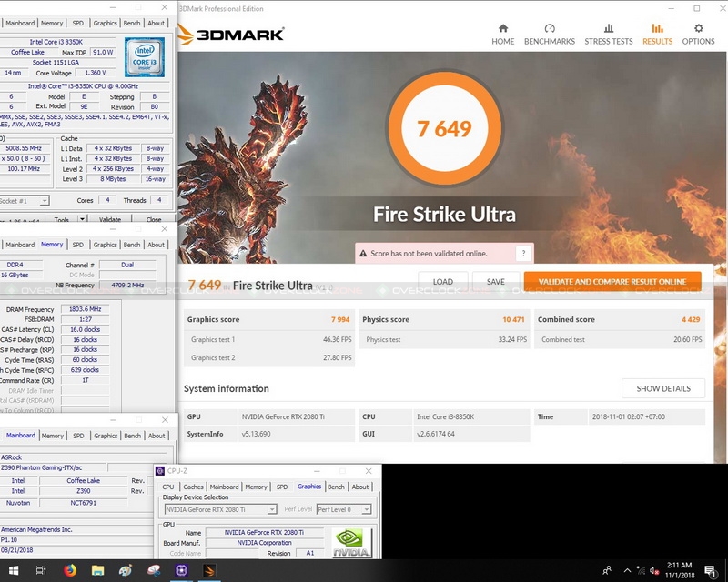This screenshot has width=728, height=582.
Task: Click the CAS# Latency value 16.0 clocks
Action: point(85,329)
